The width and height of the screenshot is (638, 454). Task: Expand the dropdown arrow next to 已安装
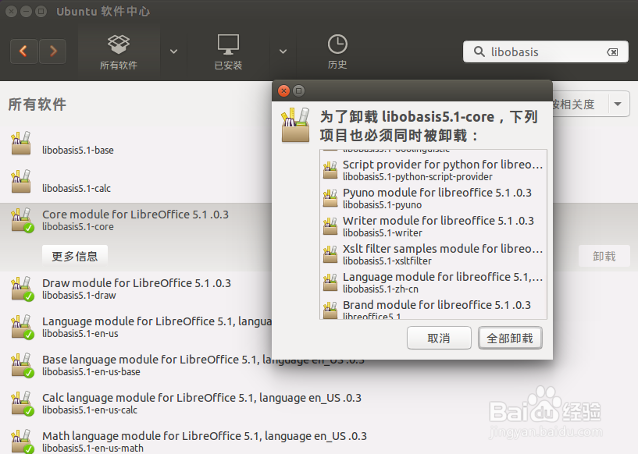(x=283, y=52)
